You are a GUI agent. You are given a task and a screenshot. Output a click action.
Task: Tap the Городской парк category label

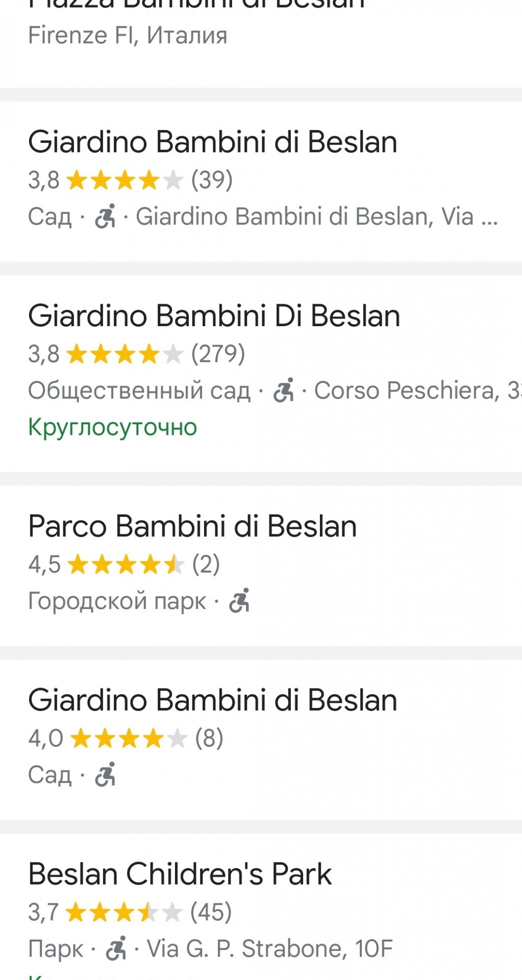coord(117,601)
